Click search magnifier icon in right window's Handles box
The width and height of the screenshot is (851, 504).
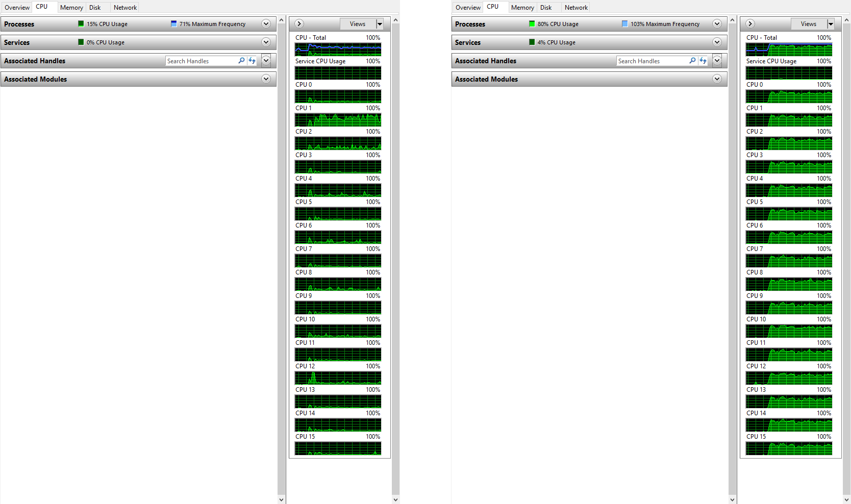pos(692,61)
